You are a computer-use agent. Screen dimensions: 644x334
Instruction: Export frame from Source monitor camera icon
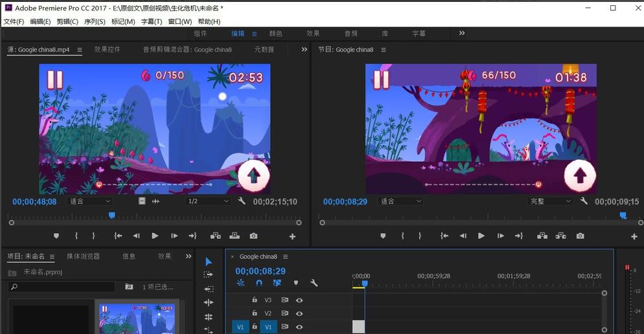(x=254, y=236)
